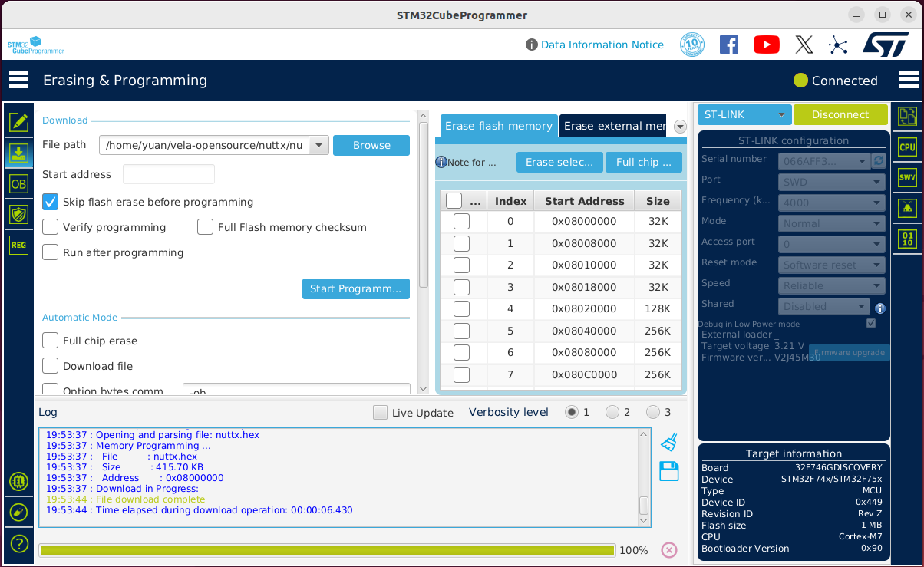The height and width of the screenshot is (567, 924).
Task: Click the Start Programming button
Action: point(356,288)
